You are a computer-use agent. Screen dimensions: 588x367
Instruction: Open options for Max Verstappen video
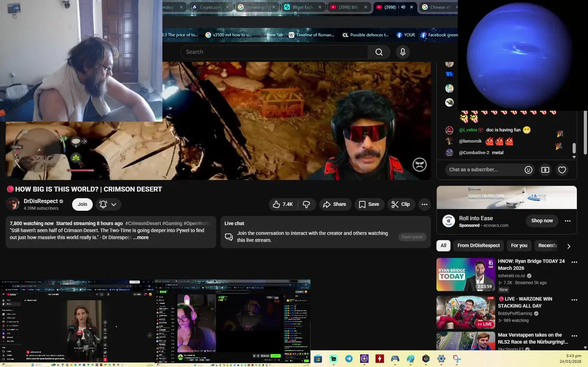pyautogui.click(x=574, y=335)
